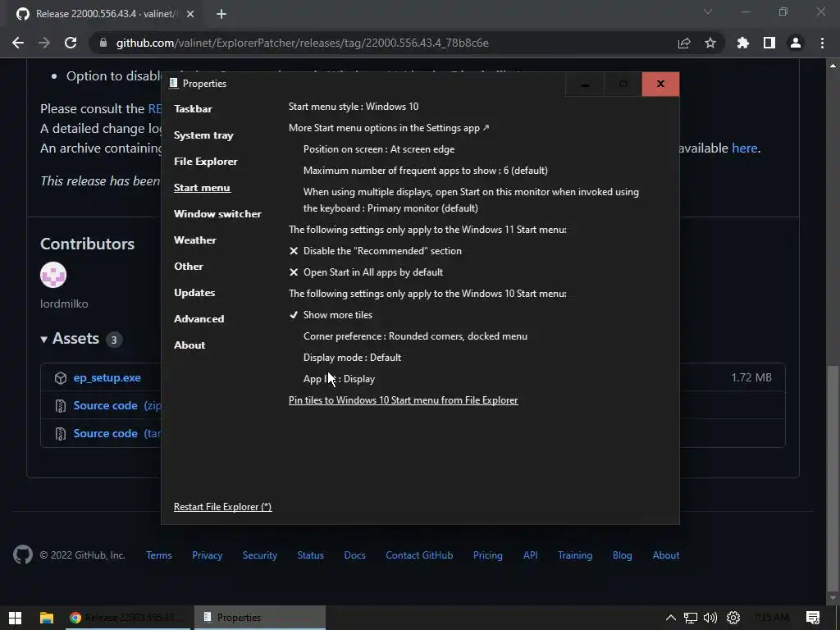Viewport: 840px width, 630px height.
Task: Open a new Chrome tab
Action: coord(221,14)
